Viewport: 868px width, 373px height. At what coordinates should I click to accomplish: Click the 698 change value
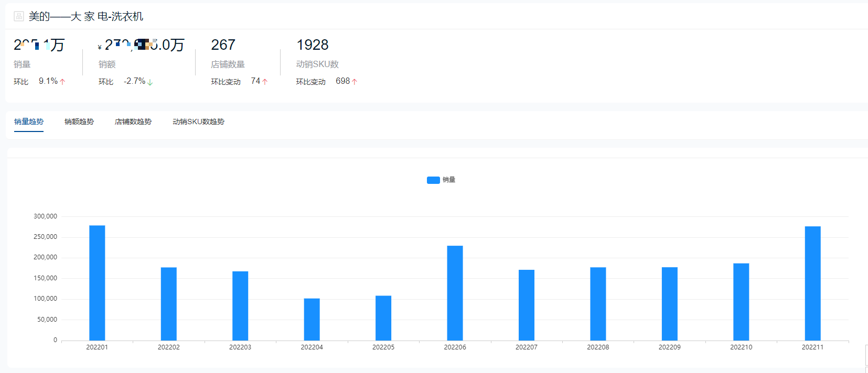[x=342, y=81]
